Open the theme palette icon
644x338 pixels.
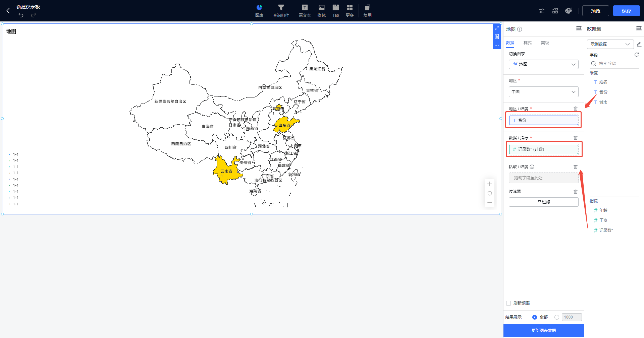(x=569, y=11)
